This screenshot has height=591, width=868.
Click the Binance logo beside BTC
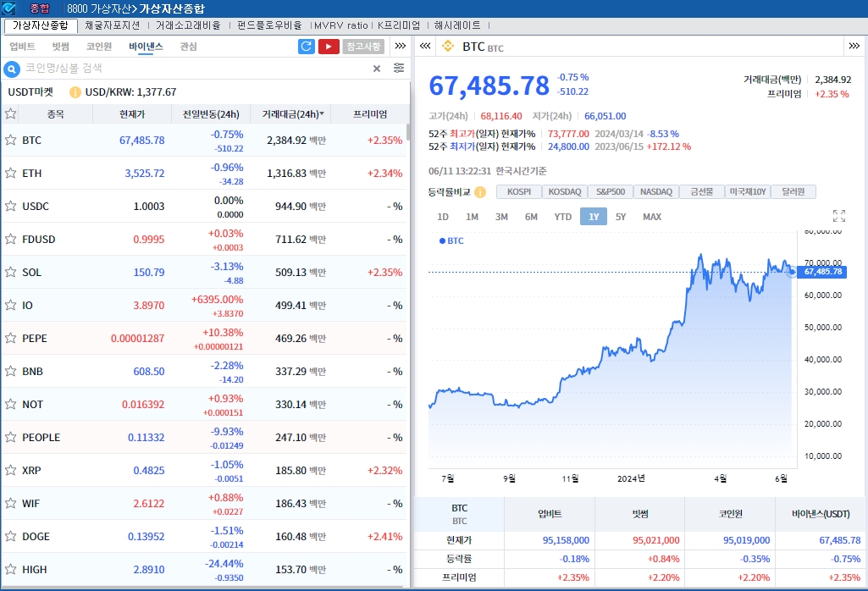[448, 47]
